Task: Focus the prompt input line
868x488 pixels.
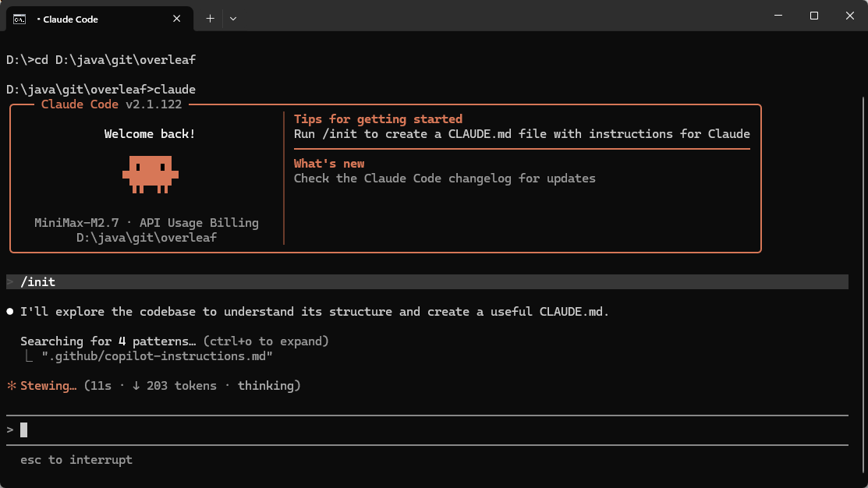Action: (x=427, y=430)
